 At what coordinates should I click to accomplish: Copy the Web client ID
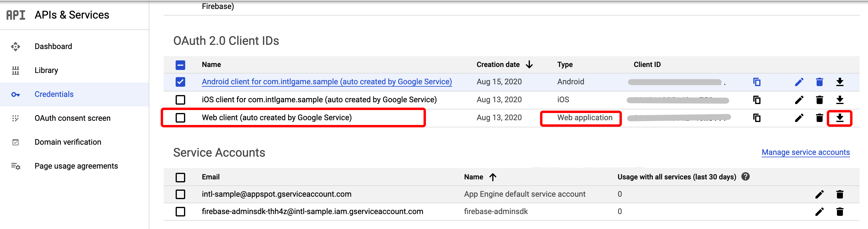[757, 118]
